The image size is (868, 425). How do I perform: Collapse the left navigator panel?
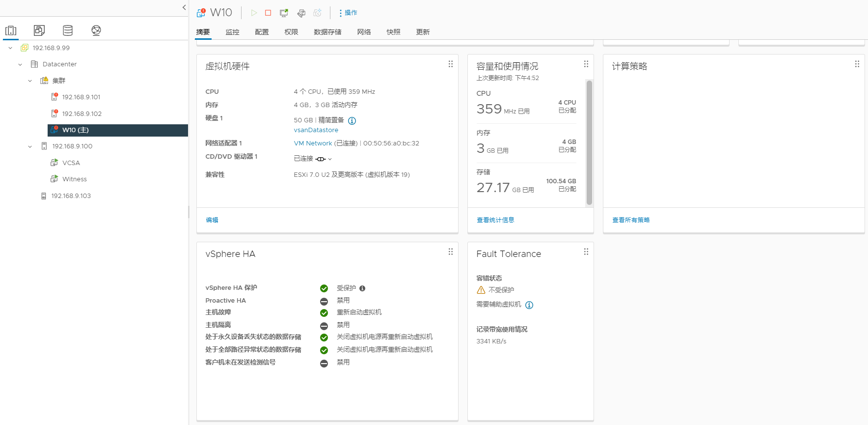(x=184, y=7)
